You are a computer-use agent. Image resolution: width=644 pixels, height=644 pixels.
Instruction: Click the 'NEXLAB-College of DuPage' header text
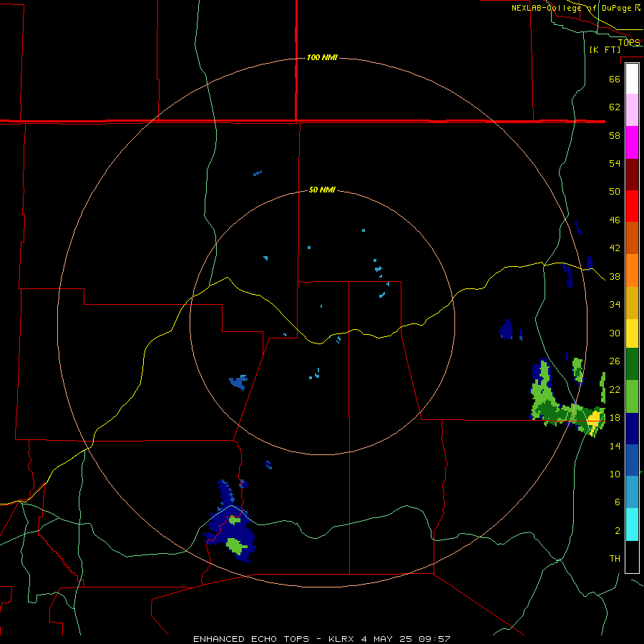click(x=571, y=8)
